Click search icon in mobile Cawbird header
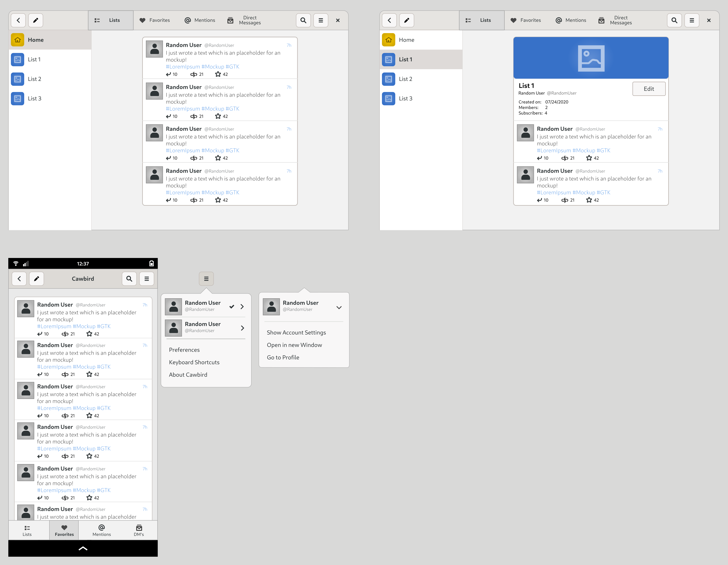The image size is (728, 565). [x=129, y=279]
